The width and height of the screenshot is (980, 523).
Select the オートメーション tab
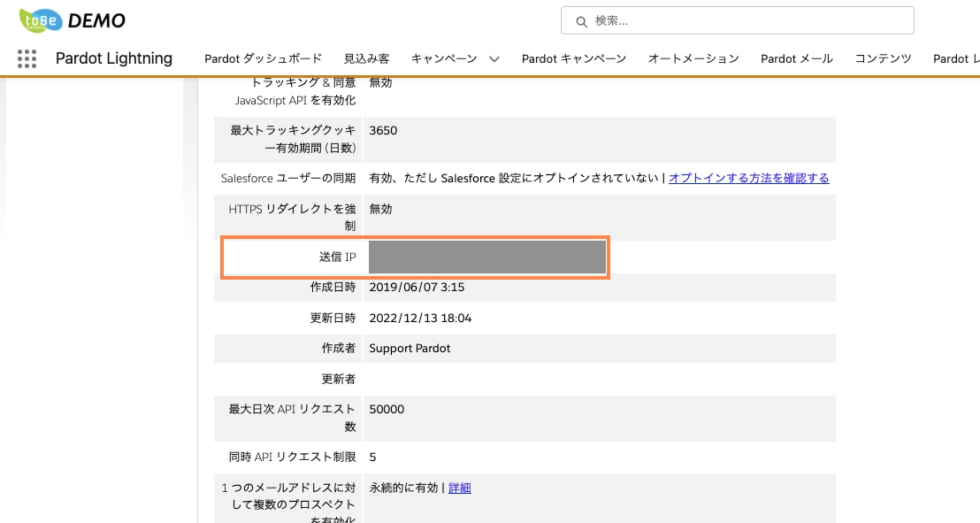693,58
